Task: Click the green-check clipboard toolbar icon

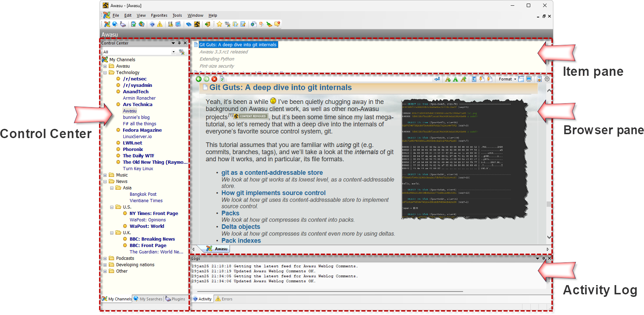Action: pyautogui.click(x=133, y=24)
